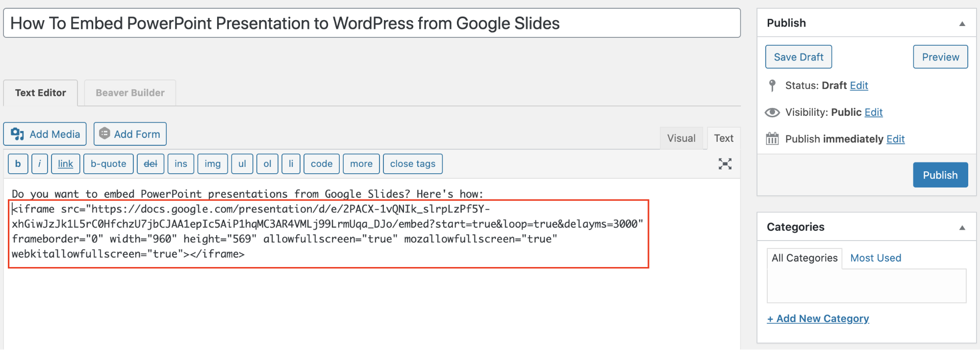
Task: Collapse the Categories panel
Action: (x=962, y=227)
